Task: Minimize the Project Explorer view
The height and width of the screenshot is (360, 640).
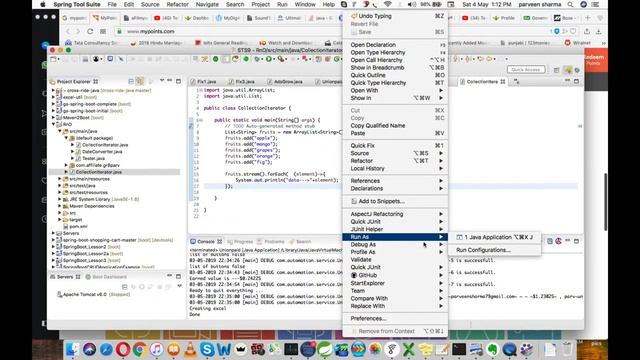Action: [x=170, y=81]
